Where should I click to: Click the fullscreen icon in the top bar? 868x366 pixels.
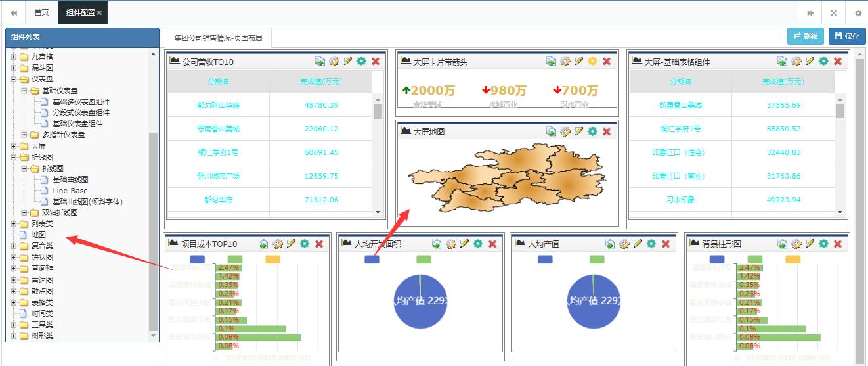[833, 12]
